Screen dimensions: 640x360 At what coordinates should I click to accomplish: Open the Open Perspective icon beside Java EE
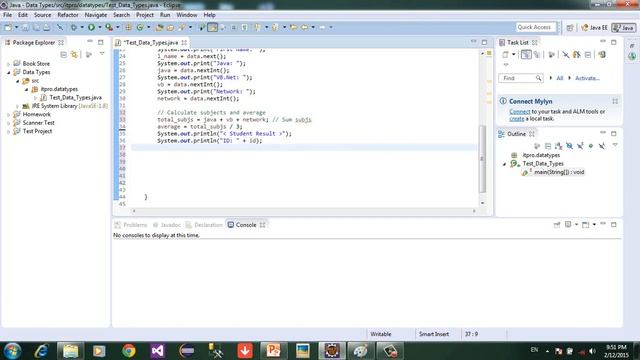click(570, 28)
